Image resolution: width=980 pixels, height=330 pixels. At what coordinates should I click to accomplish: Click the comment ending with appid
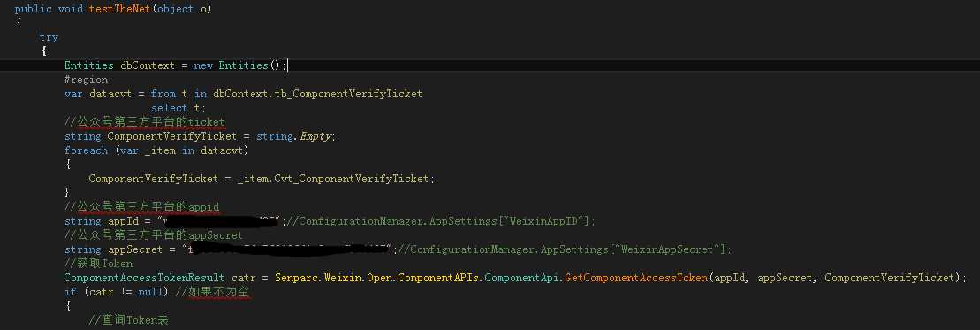[141, 207]
